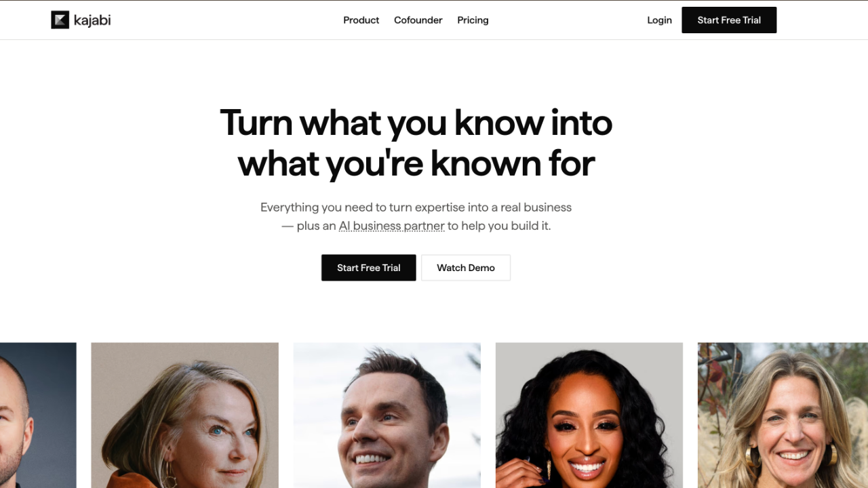868x488 pixels.
Task: Click the '— plus an' text before the link
Action: pyautogui.click(x=309, y=226)
